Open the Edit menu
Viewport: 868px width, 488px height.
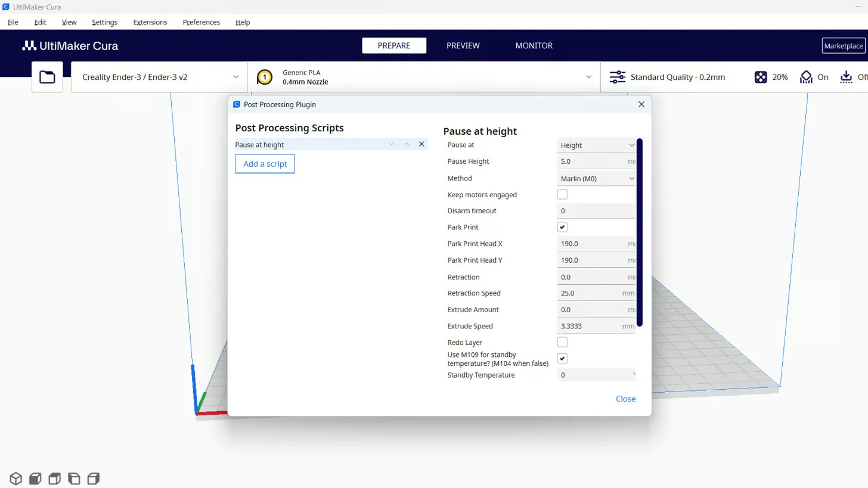coord(40,22)
